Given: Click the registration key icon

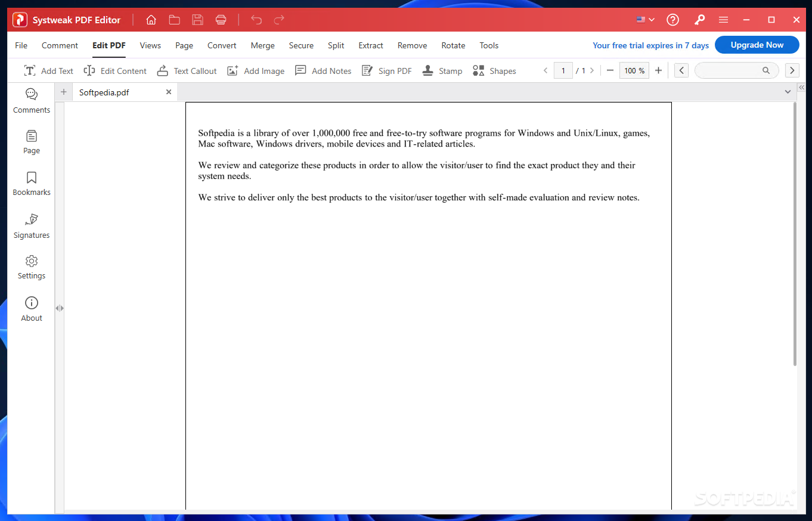Looking at the screenshot, I should coord(699,20).
